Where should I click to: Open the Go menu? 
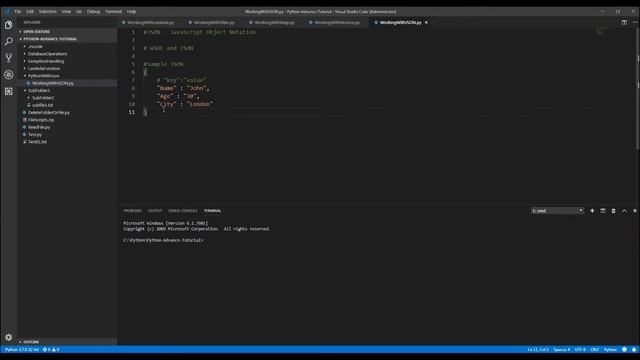pos(79,11)
